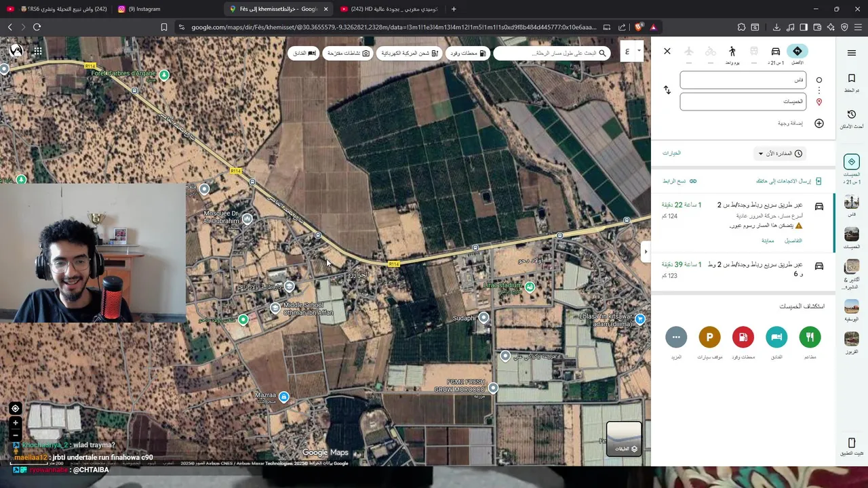
Task: Choose the flights airplane travel mode
Action: 689,51
